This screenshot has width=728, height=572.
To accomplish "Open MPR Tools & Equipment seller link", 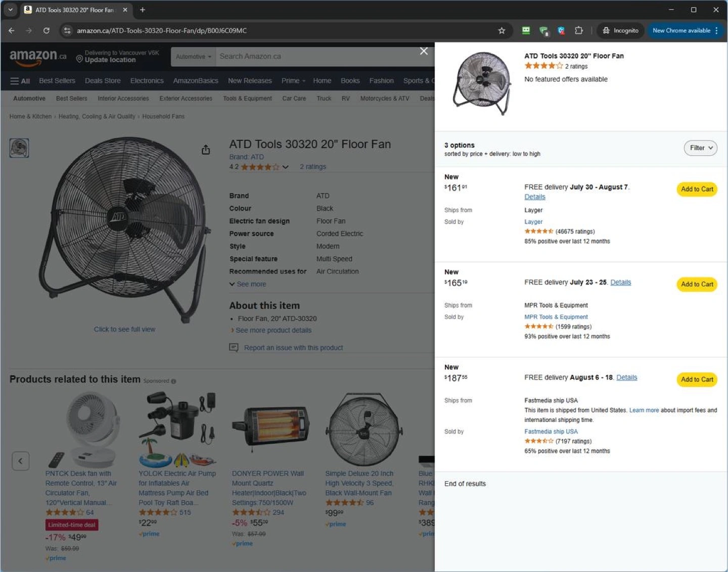I will (556, 317).
